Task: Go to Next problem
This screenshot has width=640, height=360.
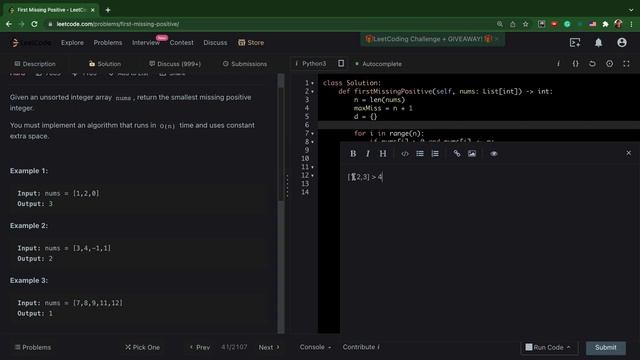Action: click(x=269, y=347)
